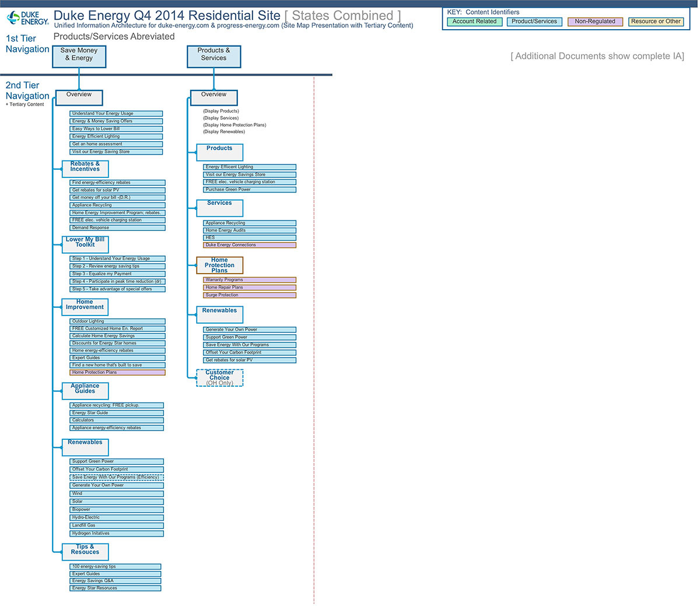Image resolution: width=700 pixels, height=606 pixels.
Task: Select Step 3 - Equalize my Payment
Action: pyautogui.click(x=117, y=274)
